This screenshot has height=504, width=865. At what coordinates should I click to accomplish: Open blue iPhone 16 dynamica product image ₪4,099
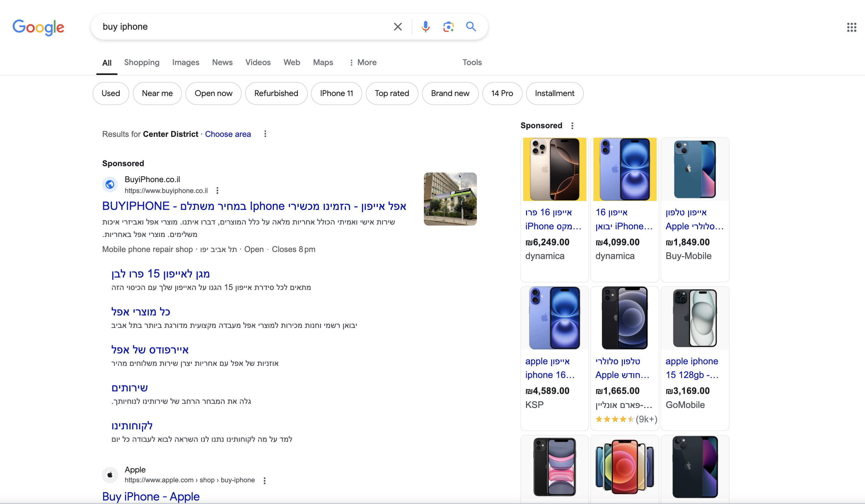point(625,169)
